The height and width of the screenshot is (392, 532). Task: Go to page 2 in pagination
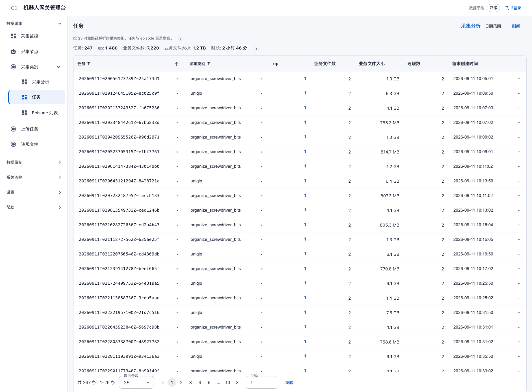181,382
